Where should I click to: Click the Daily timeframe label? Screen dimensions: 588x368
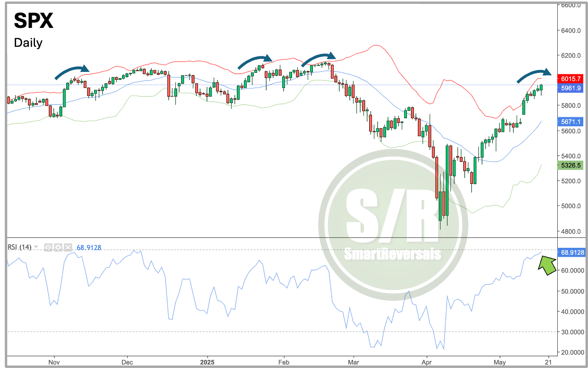click(x=28, y=43)
